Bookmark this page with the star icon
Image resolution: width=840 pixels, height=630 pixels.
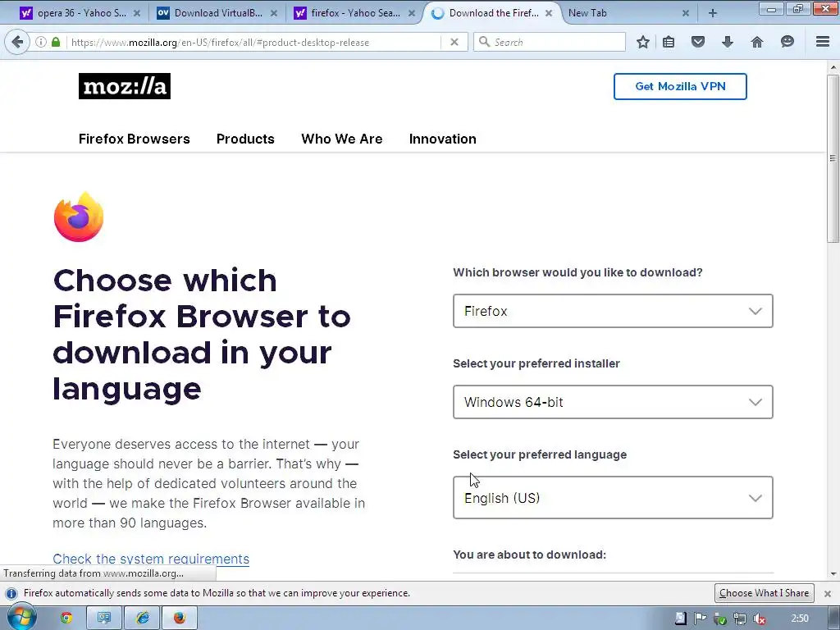643,42
